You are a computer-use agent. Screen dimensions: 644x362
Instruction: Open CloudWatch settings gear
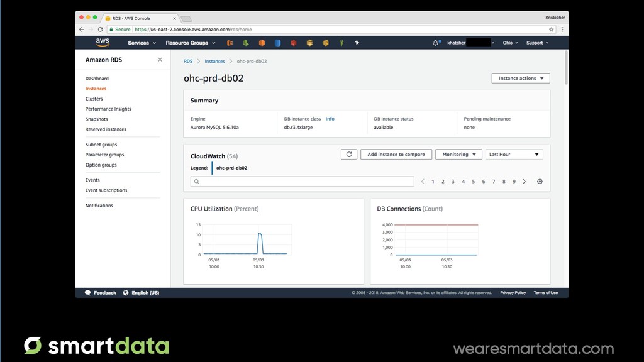(540, 182)
